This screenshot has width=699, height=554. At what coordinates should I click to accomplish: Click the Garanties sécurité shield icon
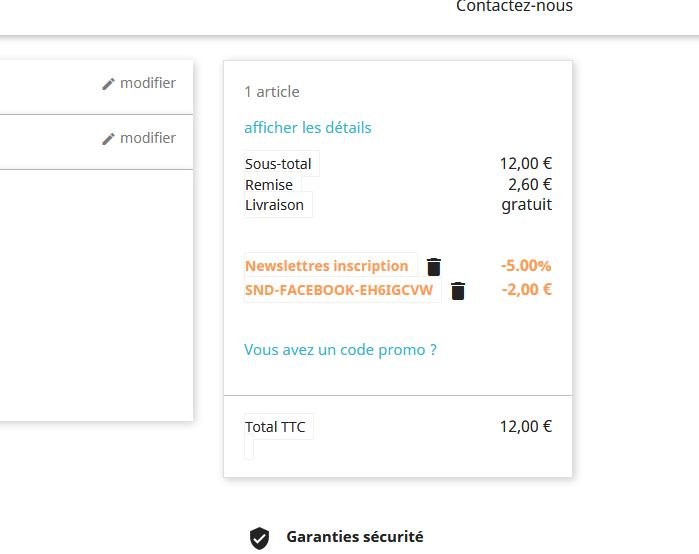[259, 538]
